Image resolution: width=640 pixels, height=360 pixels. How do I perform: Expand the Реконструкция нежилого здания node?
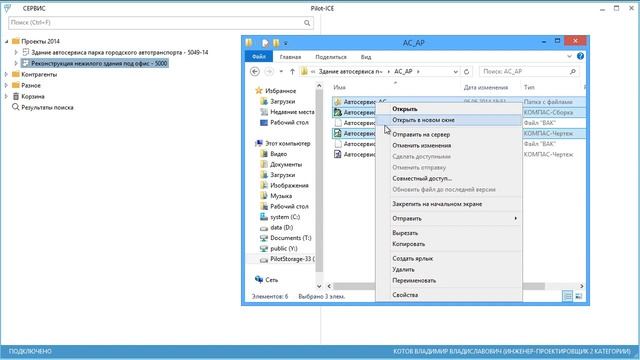(x=16, y=63)
